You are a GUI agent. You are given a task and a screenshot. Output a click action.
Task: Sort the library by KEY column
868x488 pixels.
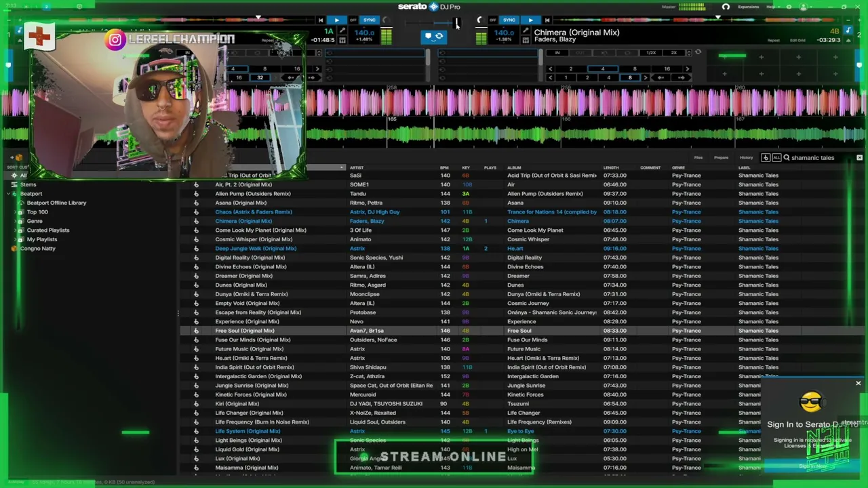(466, 167)
